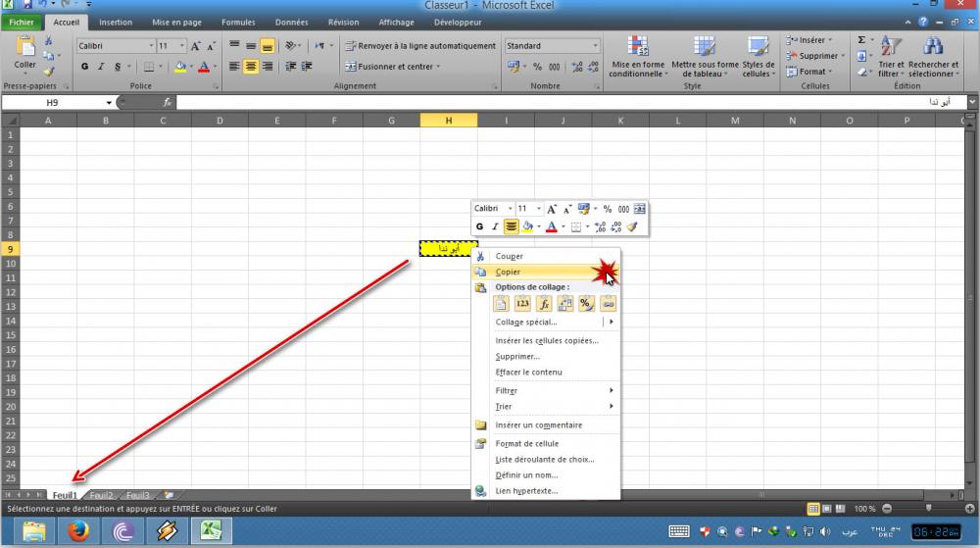Click the paste values 123 icon
980x548 pixels.
pos(522,304)
